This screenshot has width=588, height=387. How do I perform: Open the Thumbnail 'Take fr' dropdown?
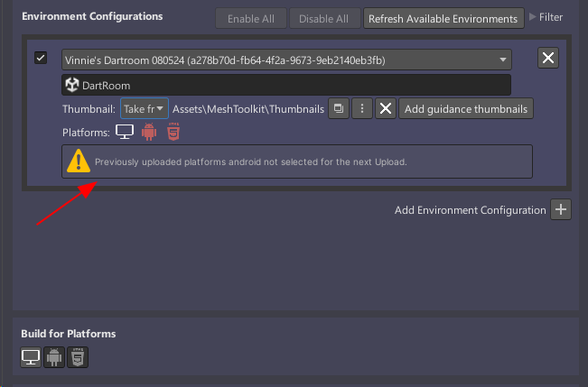[144, 108]
